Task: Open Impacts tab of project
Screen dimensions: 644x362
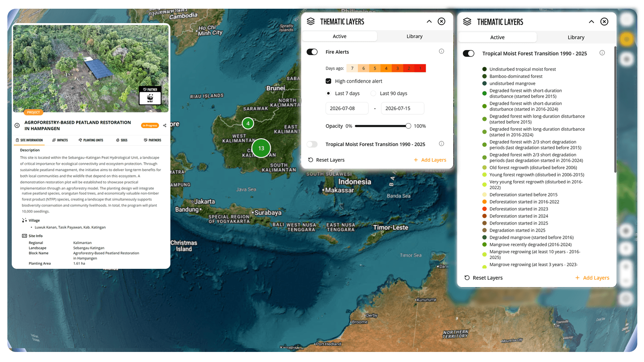Action: pyautogui.click(x=60, y=140)
